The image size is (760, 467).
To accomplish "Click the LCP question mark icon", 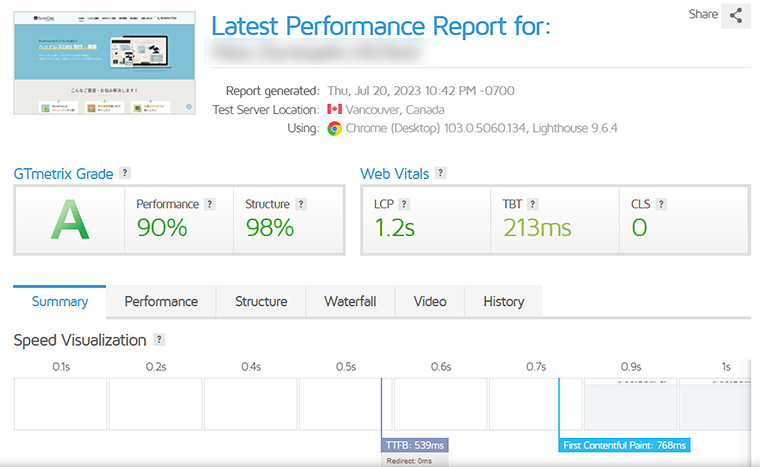I will point(404,204).
